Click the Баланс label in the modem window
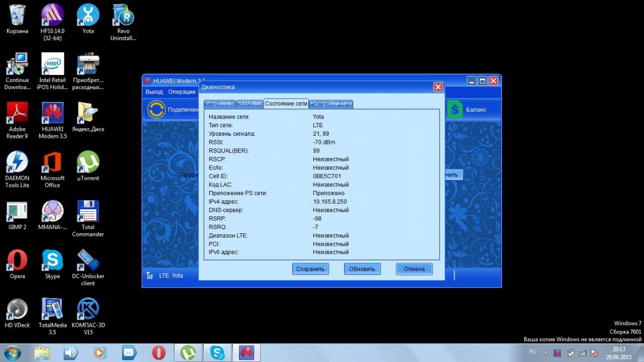Image resolution: width=644 pixels, height=362 pixels. [476, 110]
